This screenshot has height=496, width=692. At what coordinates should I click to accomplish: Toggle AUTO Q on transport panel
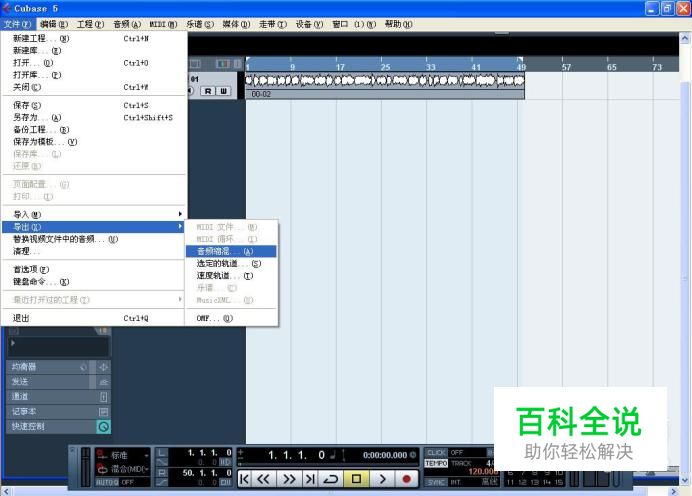(107, 482)
